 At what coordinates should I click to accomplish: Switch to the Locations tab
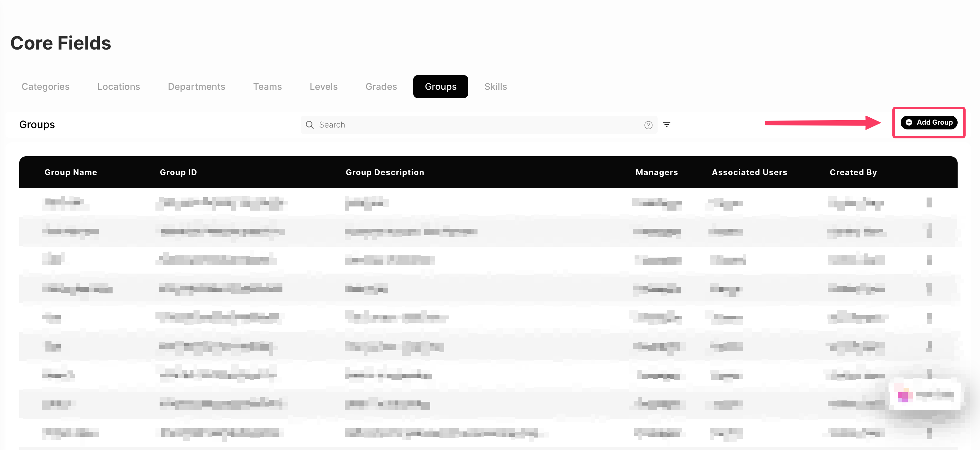click(119, 87)
